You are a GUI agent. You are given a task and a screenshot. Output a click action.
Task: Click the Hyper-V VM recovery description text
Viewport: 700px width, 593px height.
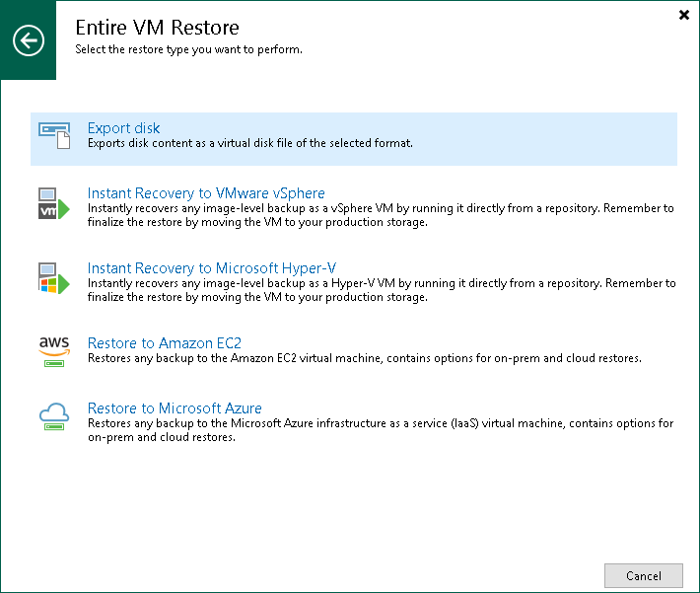point(382,290)
